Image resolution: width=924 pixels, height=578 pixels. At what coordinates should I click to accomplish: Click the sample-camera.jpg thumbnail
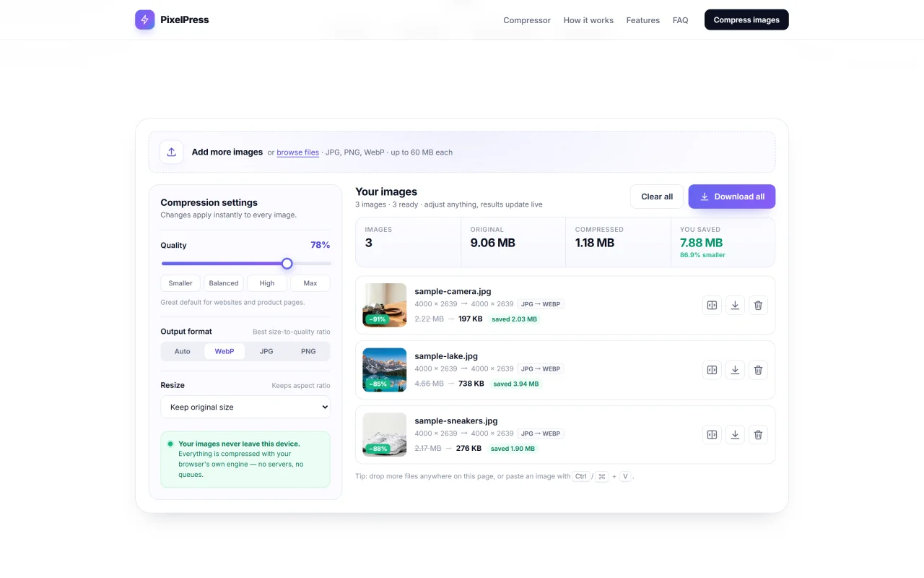coord(385,305)
